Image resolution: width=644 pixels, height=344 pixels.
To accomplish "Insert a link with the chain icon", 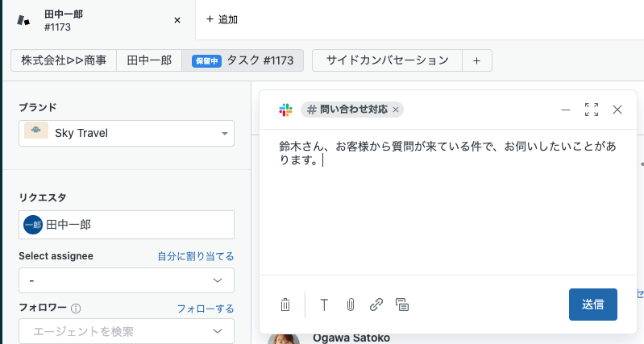I will pyautogui.click(x=376, y=305).
